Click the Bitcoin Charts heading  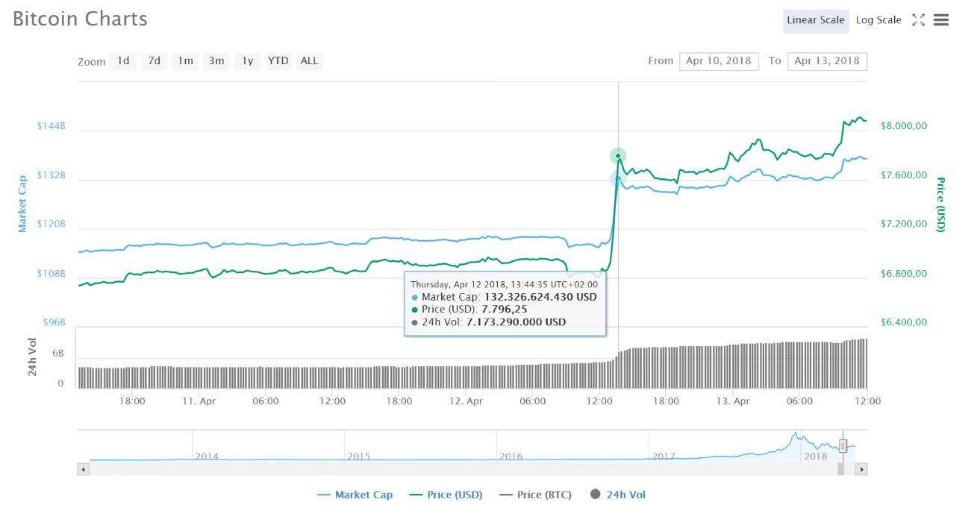(80, 19)
